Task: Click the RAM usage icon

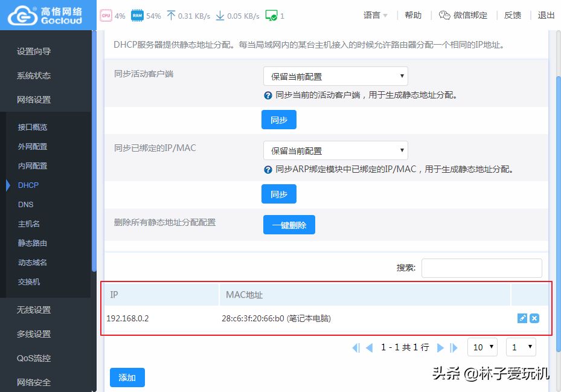Action: click(x=137, y=16)
